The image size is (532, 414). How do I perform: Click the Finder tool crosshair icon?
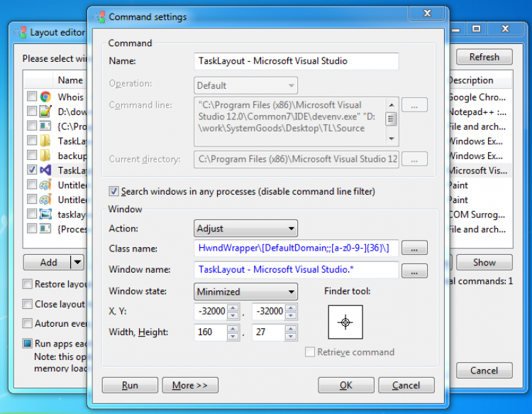pyautogui.click(x=345, y=322)
